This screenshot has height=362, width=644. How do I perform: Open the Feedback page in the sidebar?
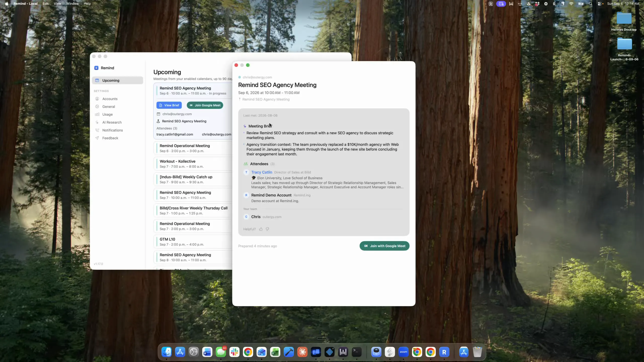(x=110, y=138)
